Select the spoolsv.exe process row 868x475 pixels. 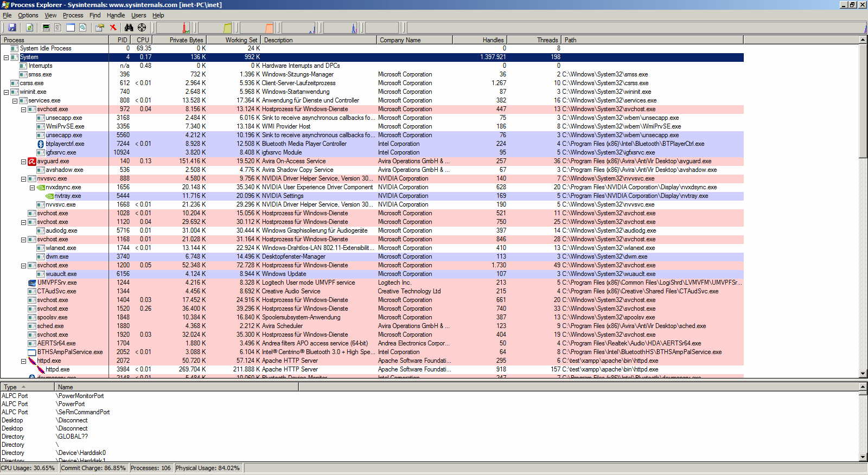(x=372, y=317)
